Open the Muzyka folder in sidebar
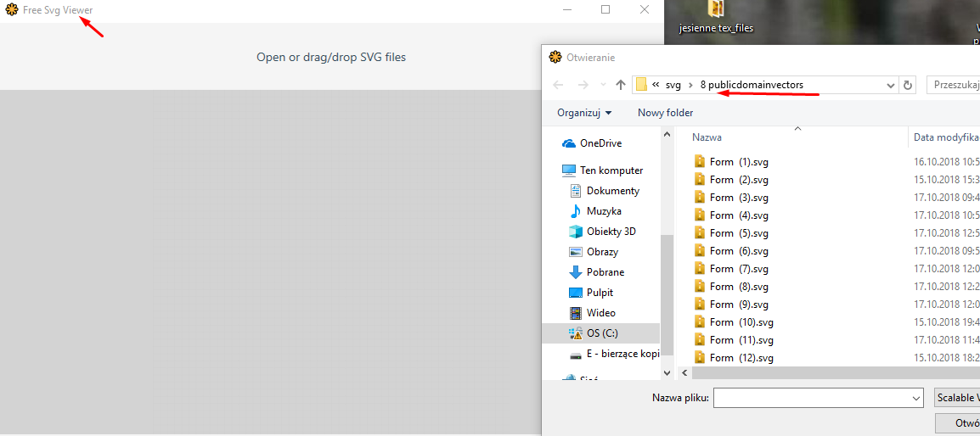 coord(603,211)
